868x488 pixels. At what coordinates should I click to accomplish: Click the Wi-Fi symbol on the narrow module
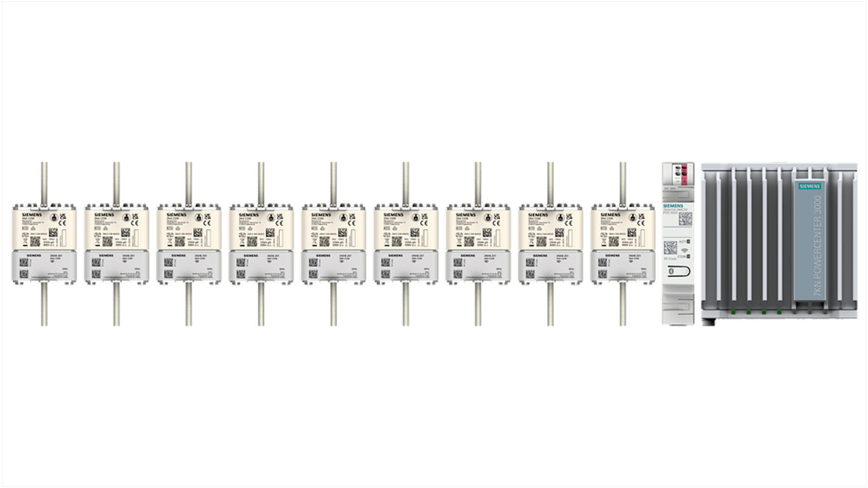point(684,250)
